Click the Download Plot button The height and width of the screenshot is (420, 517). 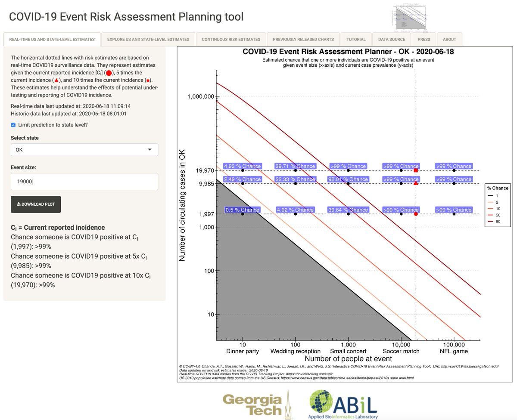[x=36, y=204]
